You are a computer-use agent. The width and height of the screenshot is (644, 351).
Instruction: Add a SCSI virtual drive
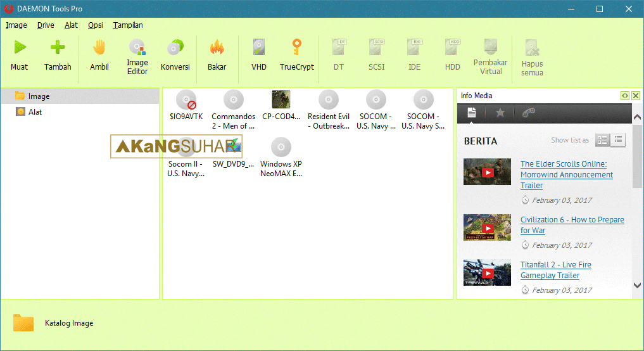(x=376, y=56)
